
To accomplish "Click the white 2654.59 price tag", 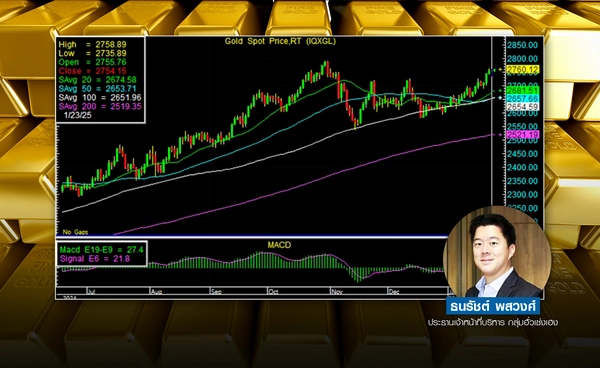I will [x=523, y=107].
